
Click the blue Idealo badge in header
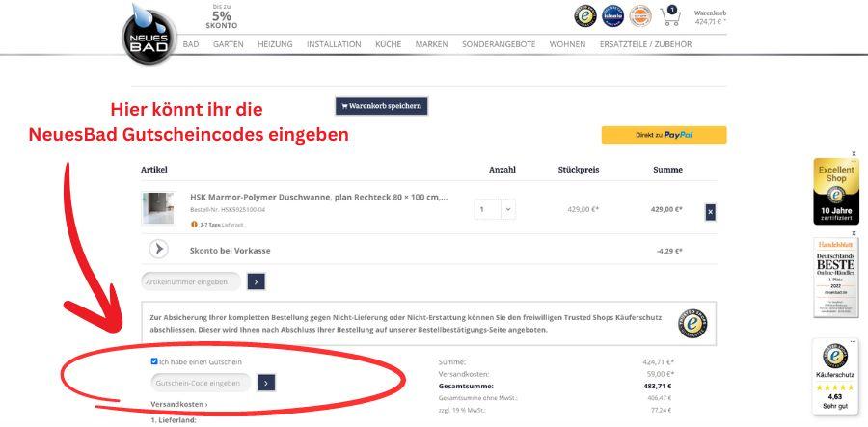click(x=613, y=15)
